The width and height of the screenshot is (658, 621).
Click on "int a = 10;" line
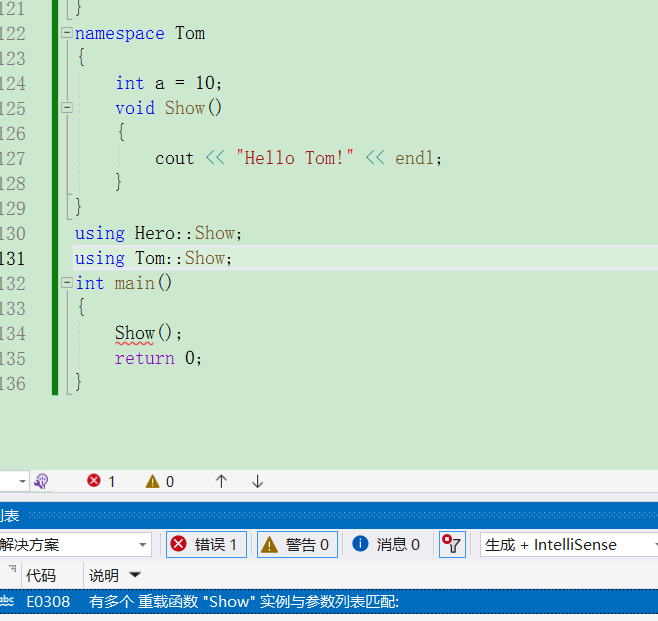(x=169, y=83)
